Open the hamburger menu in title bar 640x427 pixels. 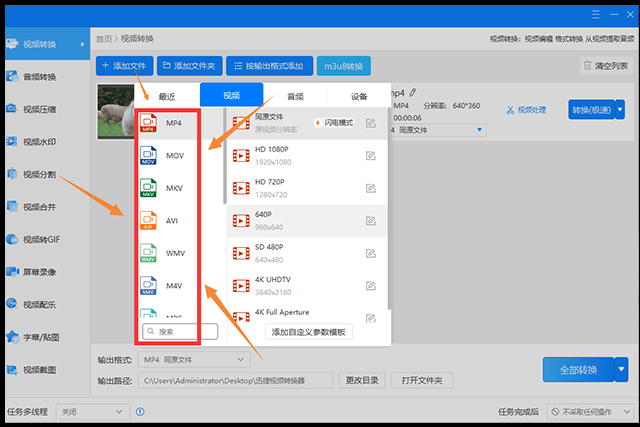click(596, 15)
